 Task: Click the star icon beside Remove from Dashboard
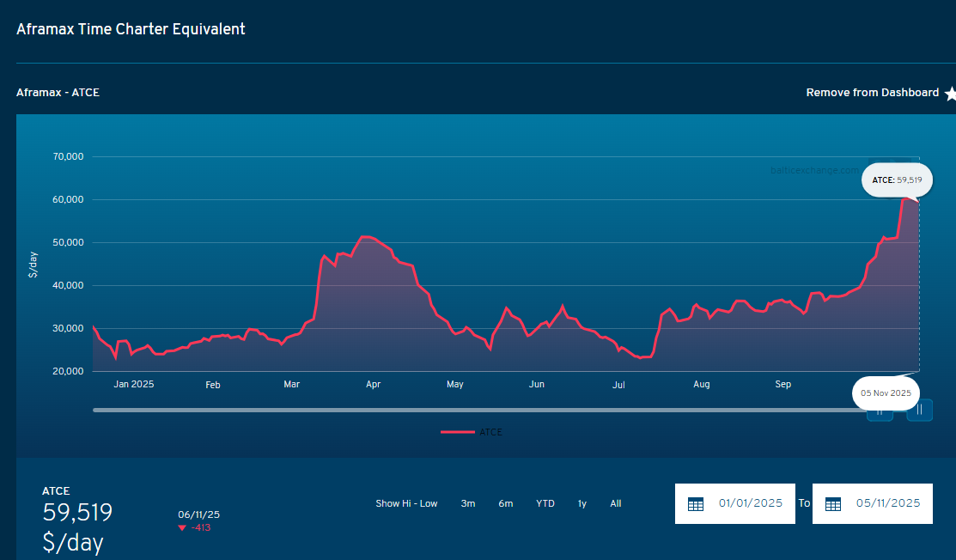pyautogui.click(x=950, y=94)
